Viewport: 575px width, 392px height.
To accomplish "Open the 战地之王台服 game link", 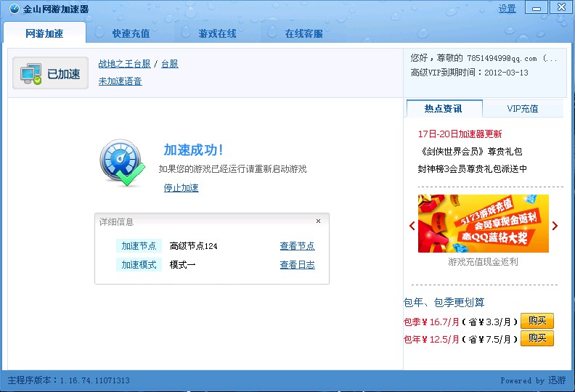I will click(124, 64).
